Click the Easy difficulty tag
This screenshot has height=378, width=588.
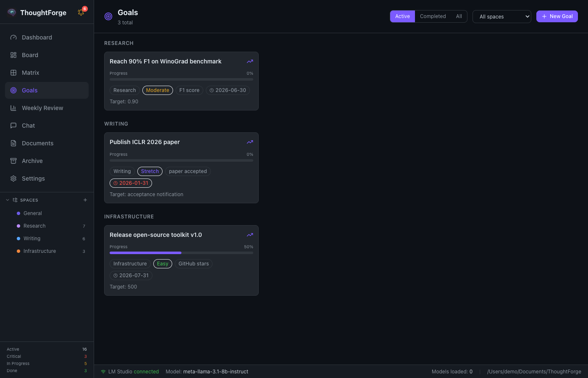click(163, 264)
